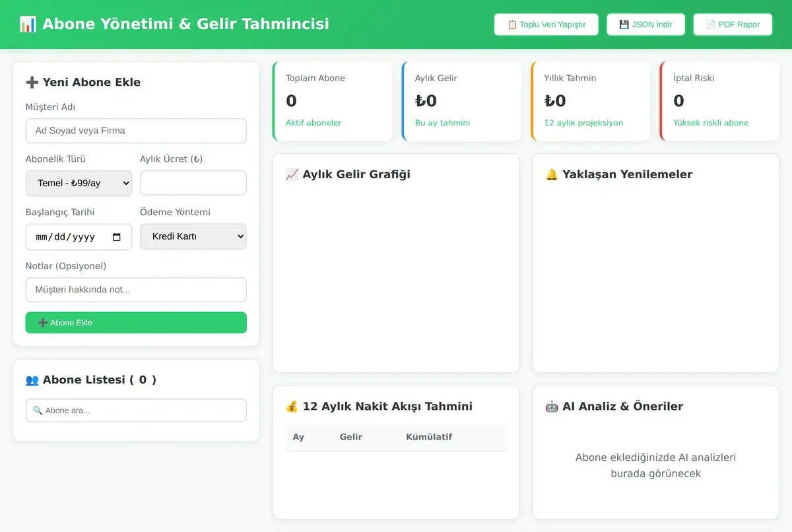
Task: Click the money bag icon beside Nakit Akışı
Action: coord(292,407)
